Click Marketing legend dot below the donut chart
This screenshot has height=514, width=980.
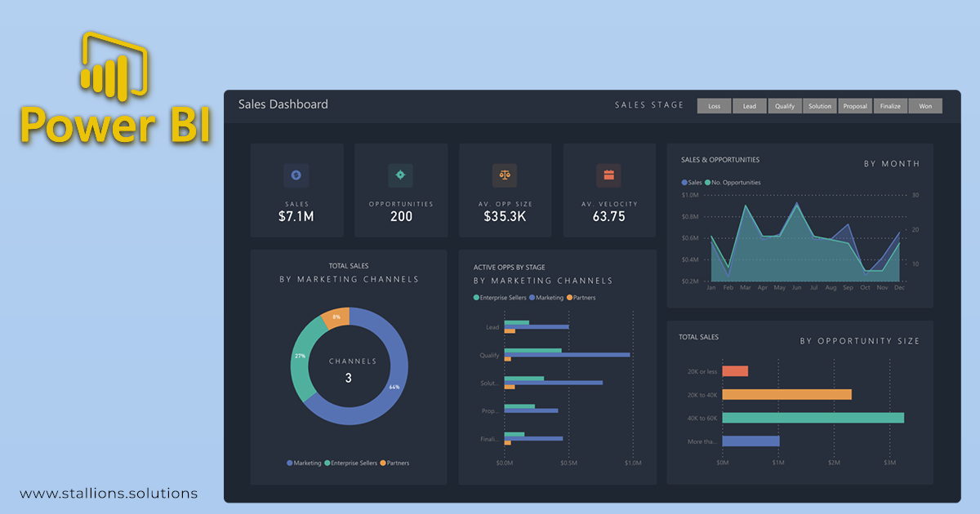pyautogui.click(x=289, y=463)
